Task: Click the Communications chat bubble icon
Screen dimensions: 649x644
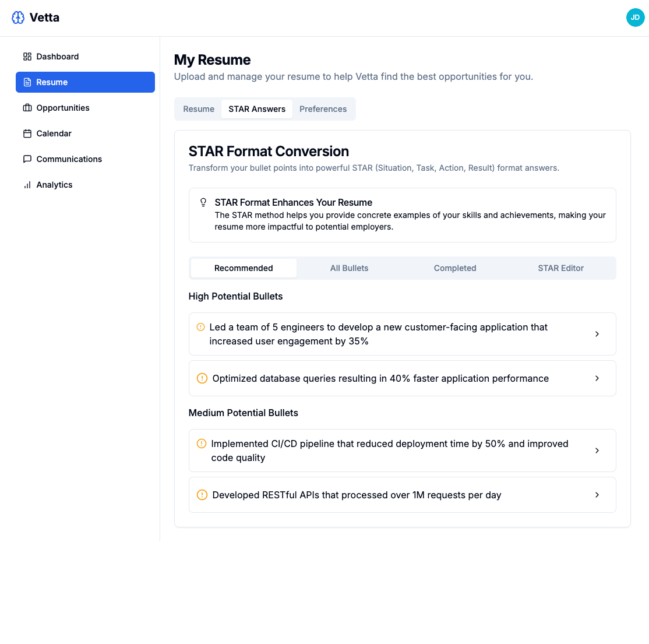Action: click(27, 159)
